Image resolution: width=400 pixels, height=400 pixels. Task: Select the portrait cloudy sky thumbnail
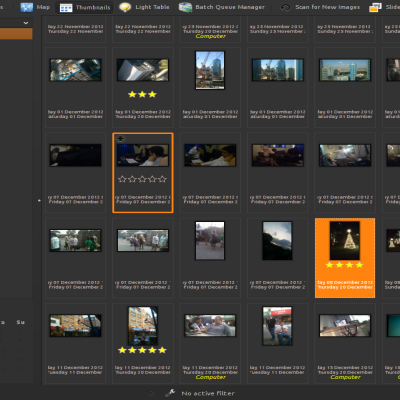pyautogui.click(x=277, y=240)
